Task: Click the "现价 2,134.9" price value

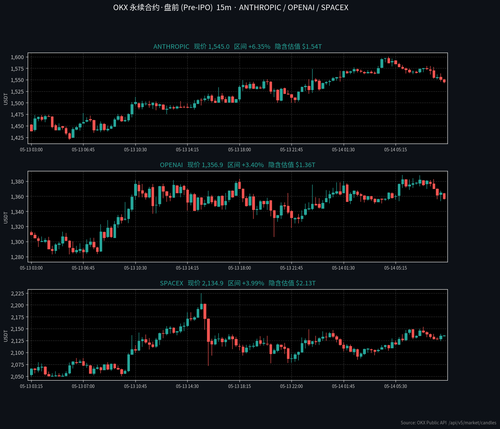Action: pos(206,283)
